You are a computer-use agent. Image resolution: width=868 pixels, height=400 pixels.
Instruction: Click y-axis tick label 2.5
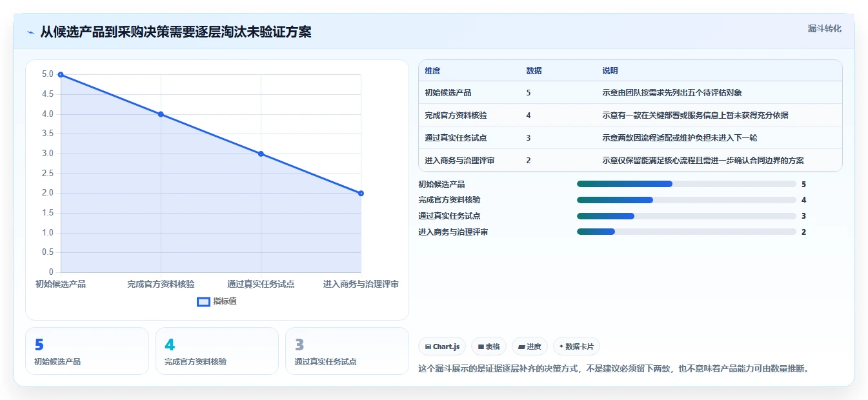pos(48,174)
